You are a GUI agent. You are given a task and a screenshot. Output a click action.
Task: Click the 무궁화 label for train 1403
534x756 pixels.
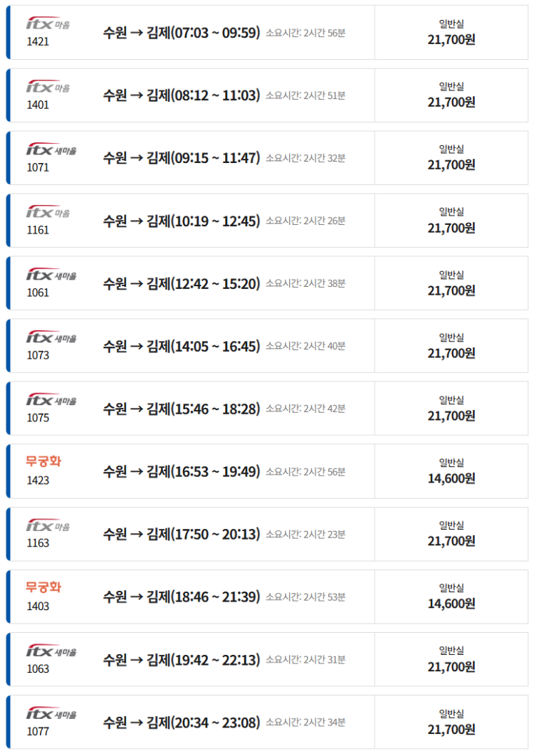[43, 588]
